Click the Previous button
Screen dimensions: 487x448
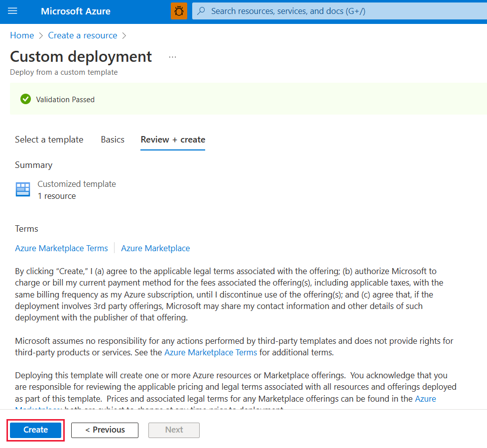[105, 430]
